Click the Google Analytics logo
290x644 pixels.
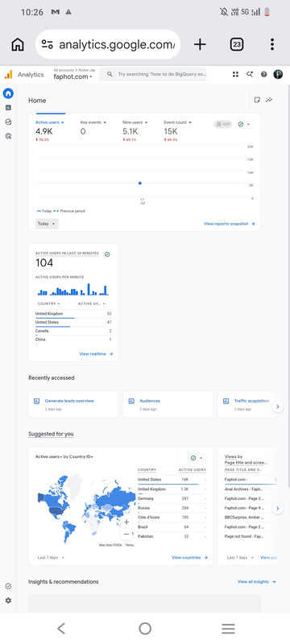(8, 74)
